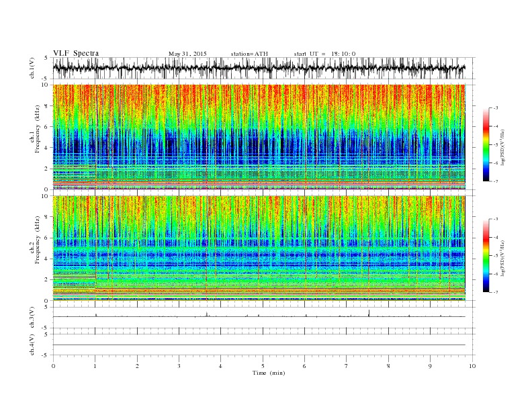Click the ch.3 voltage trace panel
The image size is (532, 411).
tap(264, 318)
